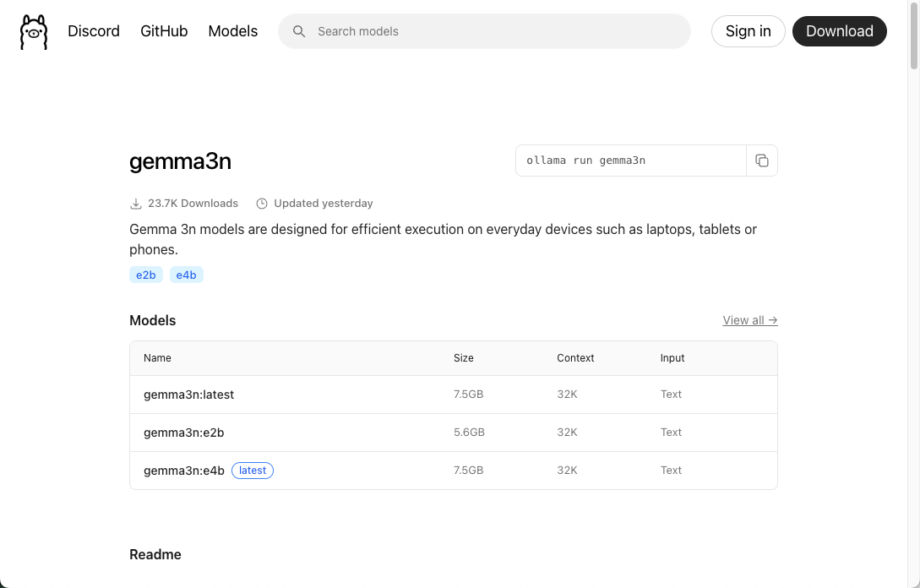The height and width of the screenshot is (588, 920).
Task: Click the downloads arrow icon
Action: (x=135, y=204)
